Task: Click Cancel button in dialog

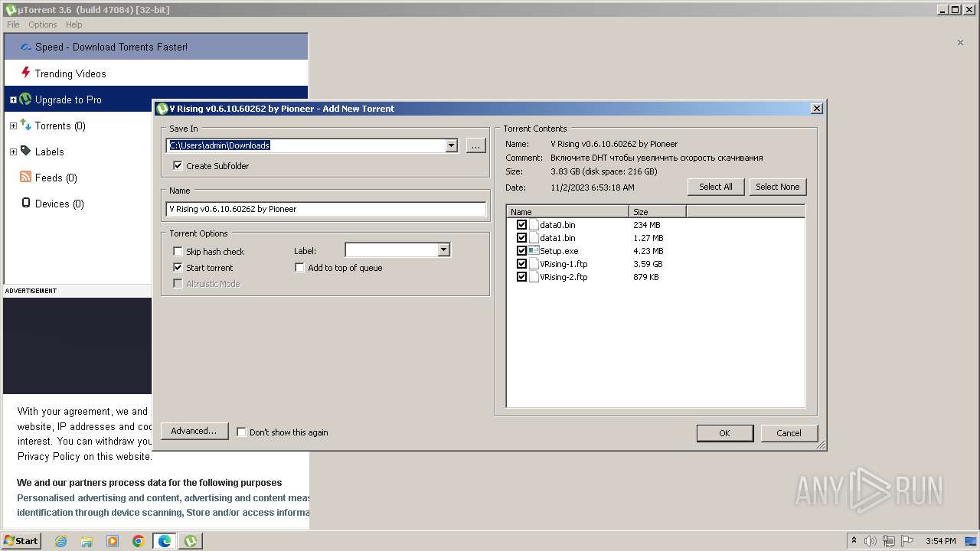Action: [x=789, y=433]
